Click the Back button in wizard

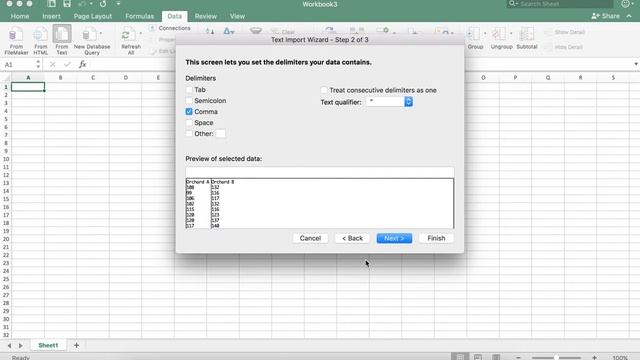352,238
